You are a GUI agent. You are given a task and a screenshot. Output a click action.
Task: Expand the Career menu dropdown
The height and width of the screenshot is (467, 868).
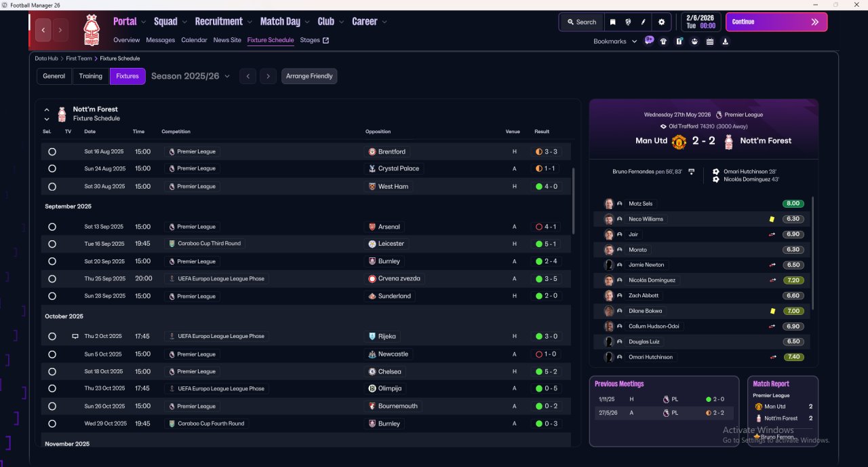point(384,22)
